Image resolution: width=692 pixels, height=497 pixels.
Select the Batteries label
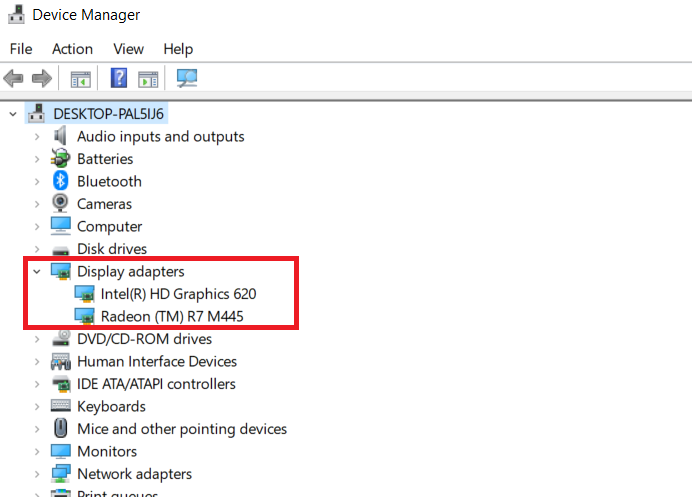(105, 159)
